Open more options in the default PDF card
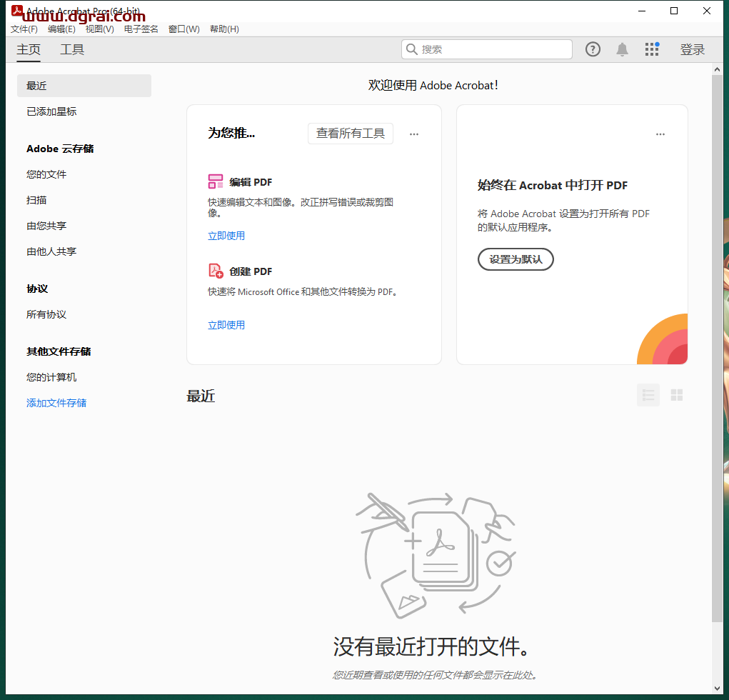Screen dimensions: 729x700 pos(660,134)
